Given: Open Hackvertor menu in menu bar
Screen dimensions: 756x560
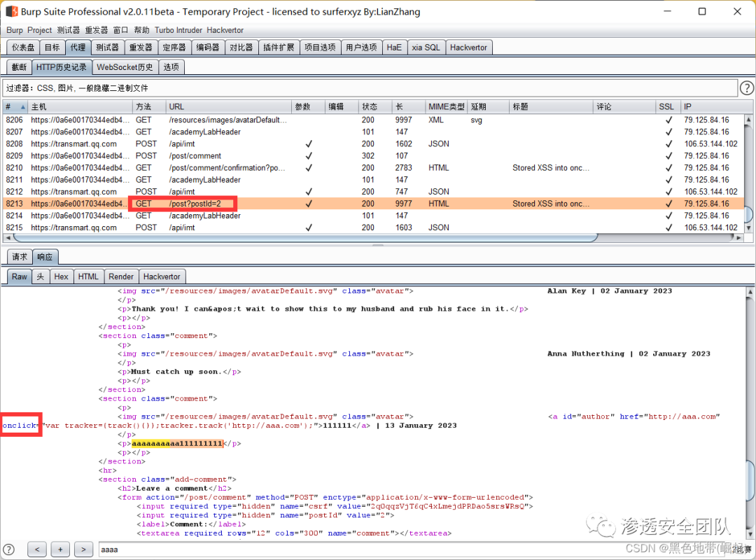Looking at the screenshot, I should [x=225, y=30].
